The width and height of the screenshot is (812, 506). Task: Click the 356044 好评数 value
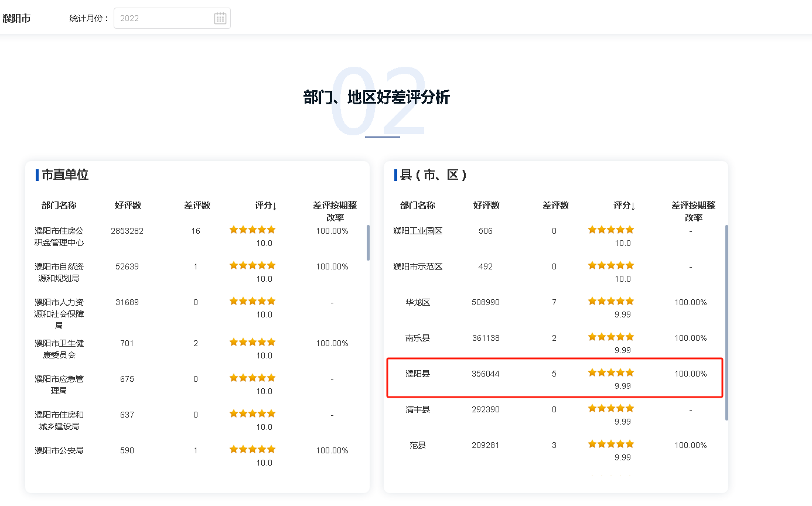486,374
